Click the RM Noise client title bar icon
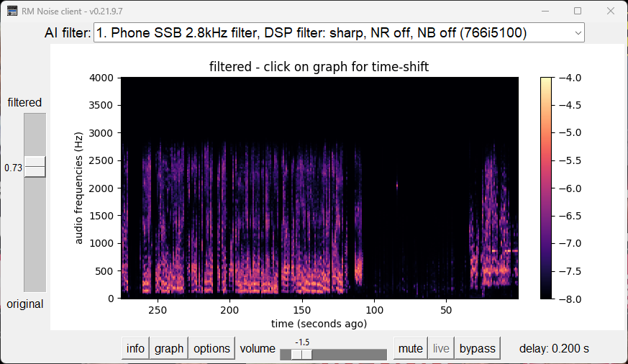The width and height of the screenshot is (628, 364). (x=12, y=11)
